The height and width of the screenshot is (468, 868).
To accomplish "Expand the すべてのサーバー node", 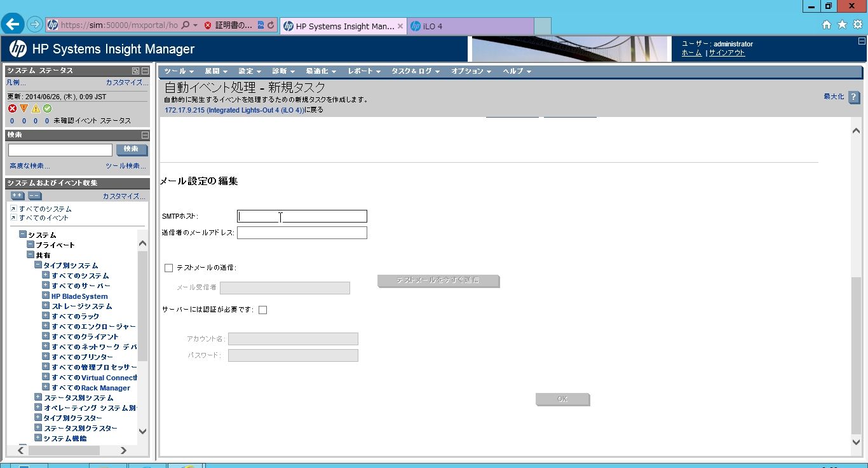I will pyautogui.click(x=46, y=286).
